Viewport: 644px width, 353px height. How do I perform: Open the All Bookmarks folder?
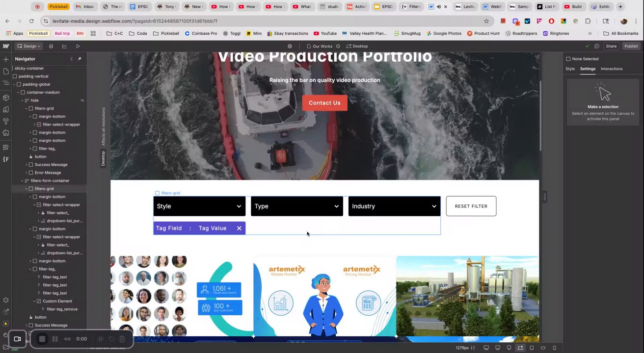(x=621, y=33)
